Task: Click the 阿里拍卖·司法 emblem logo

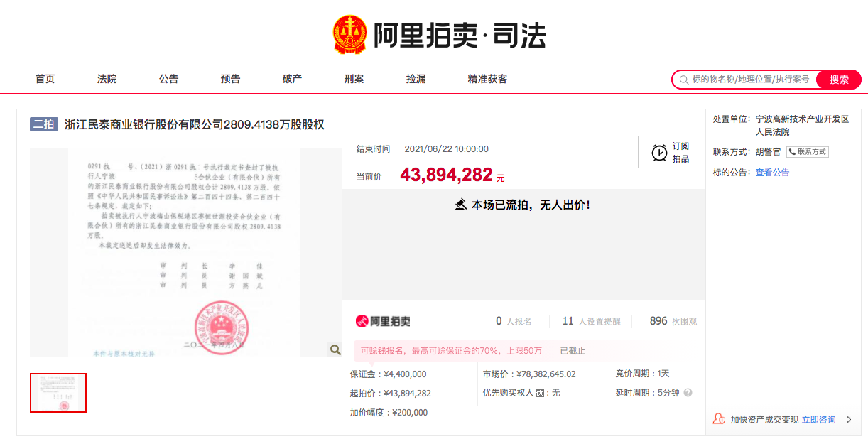Action: coord(349,35)
